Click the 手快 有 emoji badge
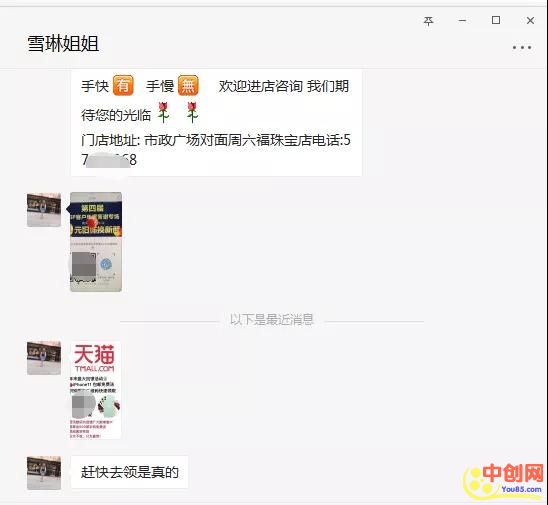The image size is (548, 505). point(123,85)
